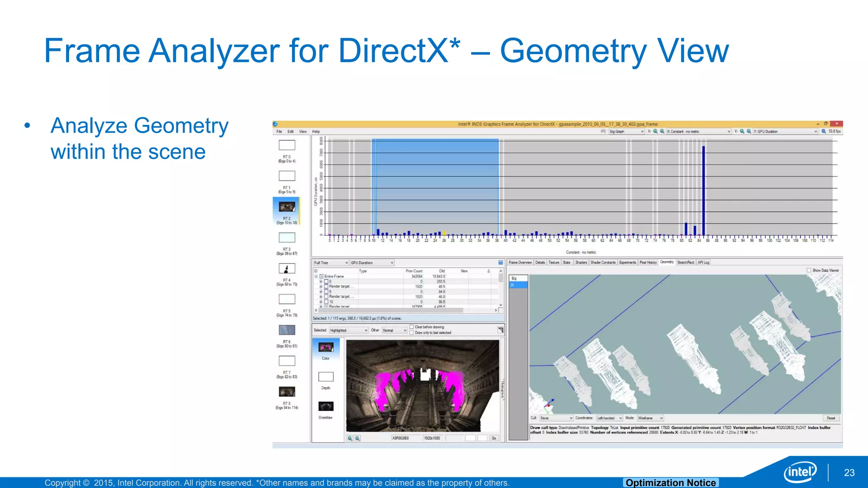Viewport: 868px width, 488px height.
Task: Select erg 26 in the Erg list
Action: click(x=518, y=285)
